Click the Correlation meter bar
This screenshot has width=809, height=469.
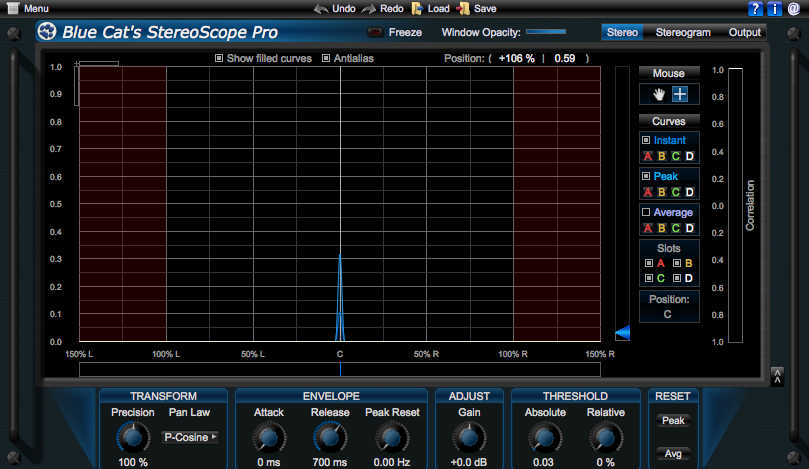point(735,205)
